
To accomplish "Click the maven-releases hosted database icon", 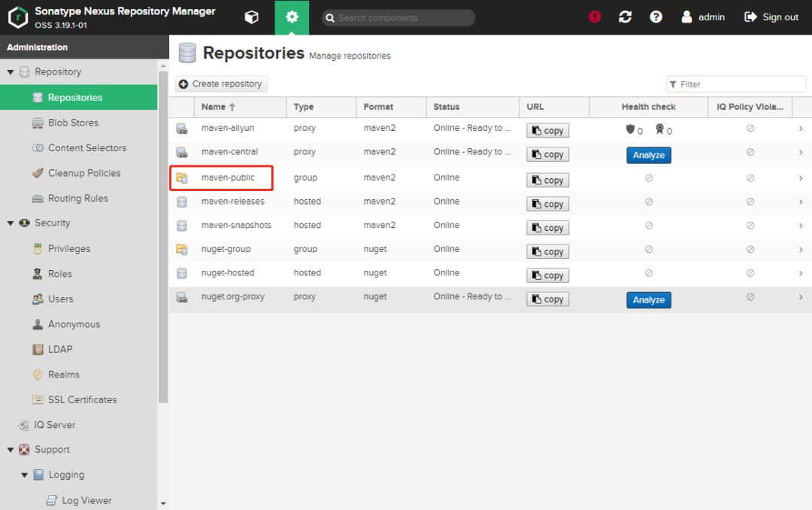I will pyautogui.click(x=182, y=202).
